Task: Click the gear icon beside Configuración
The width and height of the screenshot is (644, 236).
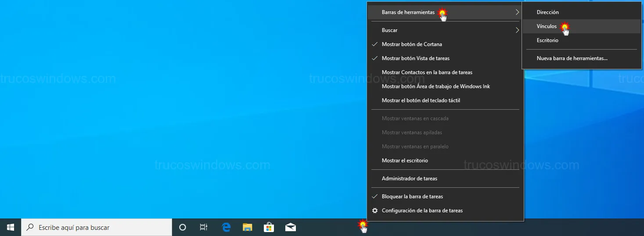Action: click(375, 211)
